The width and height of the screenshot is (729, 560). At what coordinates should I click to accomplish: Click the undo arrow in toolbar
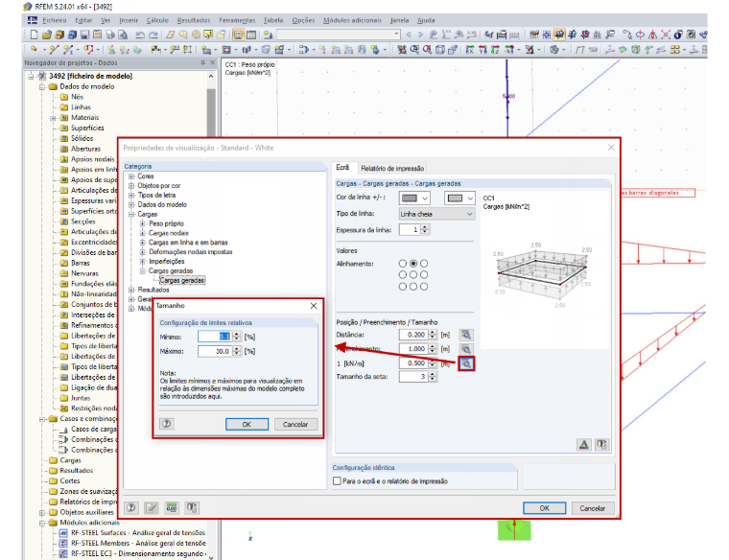(x=140, y=35)
